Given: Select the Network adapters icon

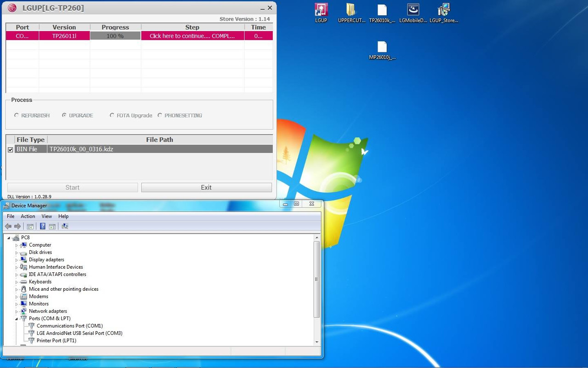Looking at the screenshot, I should (24, 311).
